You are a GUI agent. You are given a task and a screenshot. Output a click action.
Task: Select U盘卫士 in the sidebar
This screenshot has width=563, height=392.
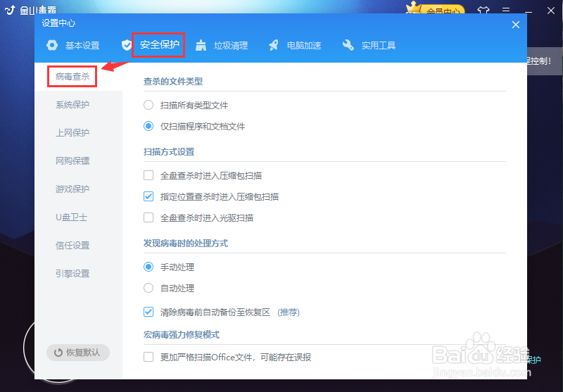(x=72, y=217)
